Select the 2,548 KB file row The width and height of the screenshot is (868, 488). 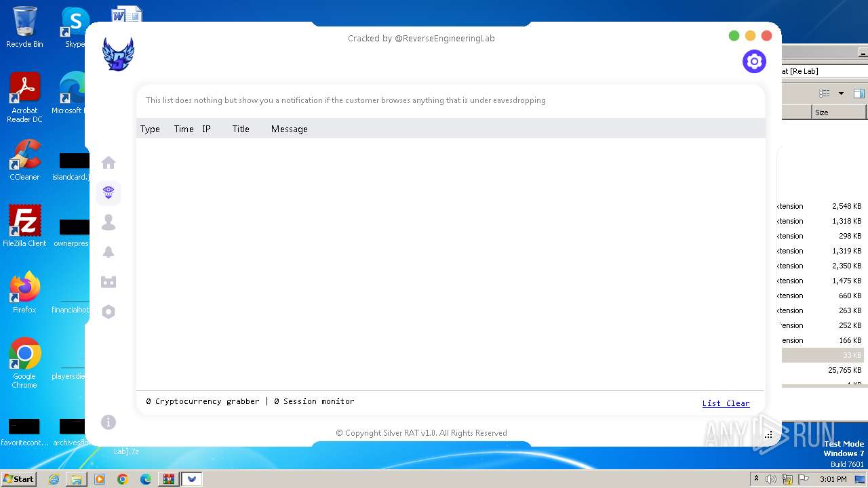822,206
